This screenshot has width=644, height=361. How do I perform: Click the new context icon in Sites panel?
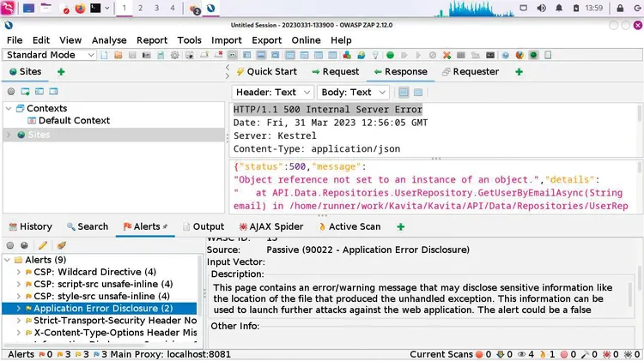point(25,92)
